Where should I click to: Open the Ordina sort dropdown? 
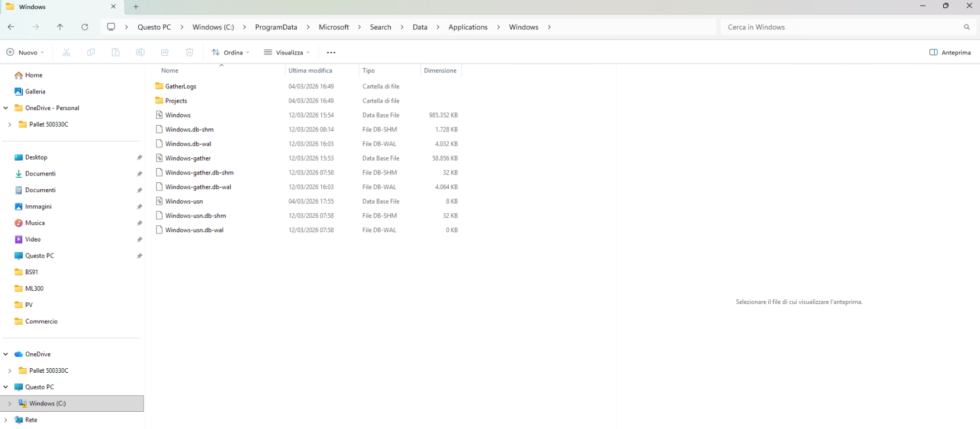point(231,52)
